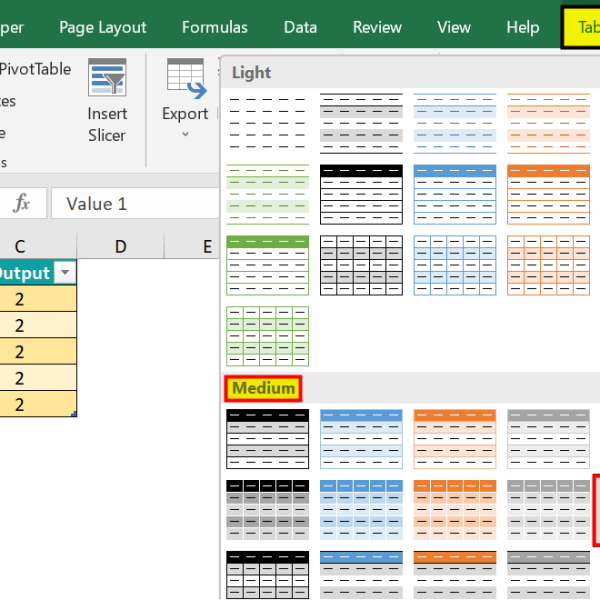Open the Data tab
600x600 pixels.
point(300,28)
